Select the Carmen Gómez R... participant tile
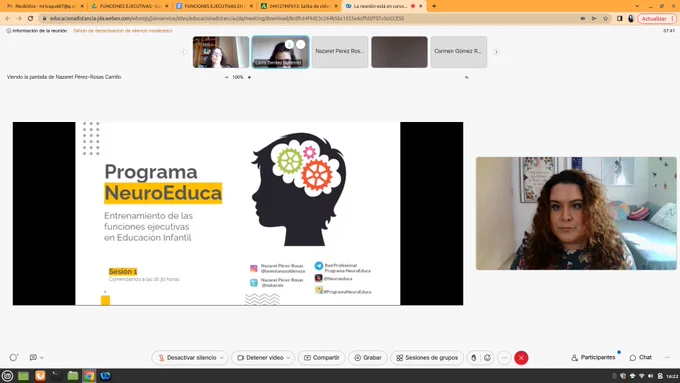Image resolution: width=680 pixels, height=383 pixels. (x=459, y=52)
